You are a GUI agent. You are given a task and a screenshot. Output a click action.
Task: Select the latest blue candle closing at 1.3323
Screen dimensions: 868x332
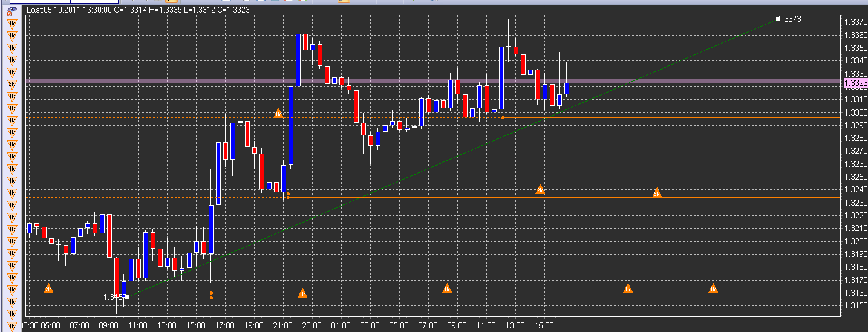pos(567,89)
